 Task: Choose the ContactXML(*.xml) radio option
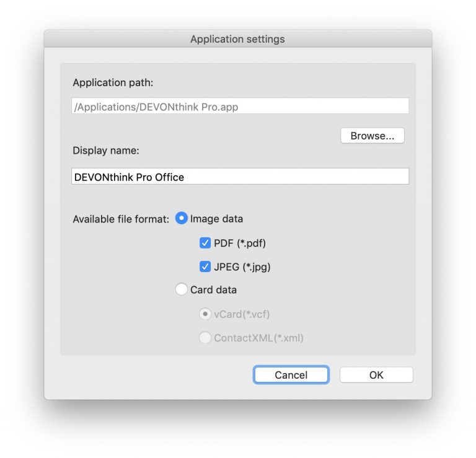[205, 338]
